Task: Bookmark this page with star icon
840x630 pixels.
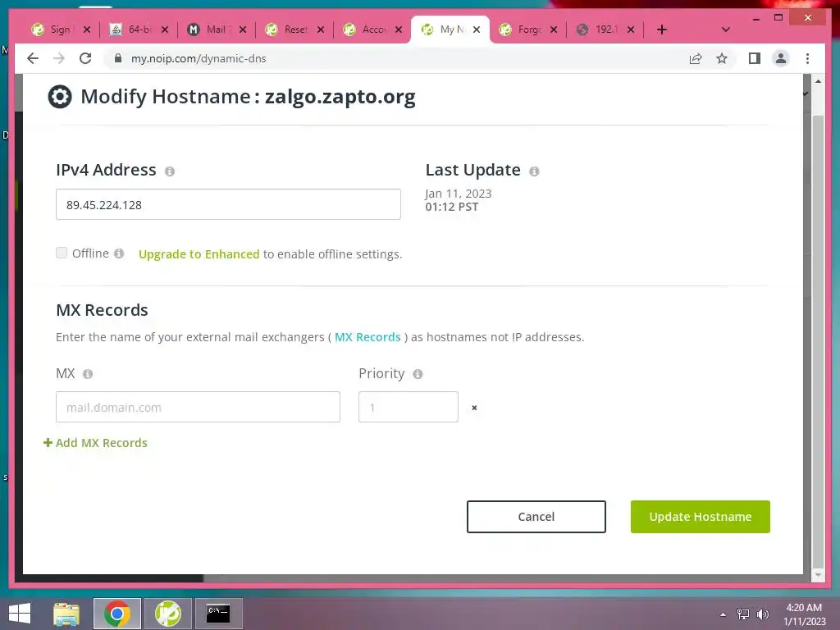Action: (x=722, y=58)
